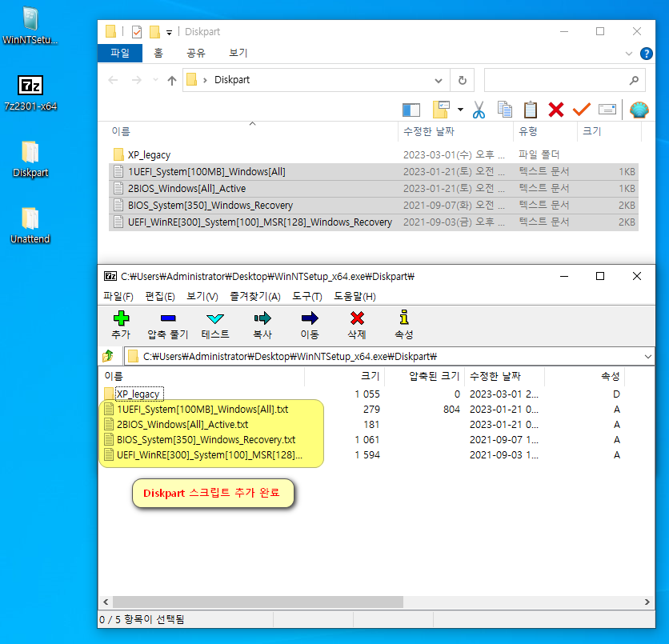Click the shell icon in Explorer toolbar
Viewport: 669px width, 644px height.
point(639,110)
